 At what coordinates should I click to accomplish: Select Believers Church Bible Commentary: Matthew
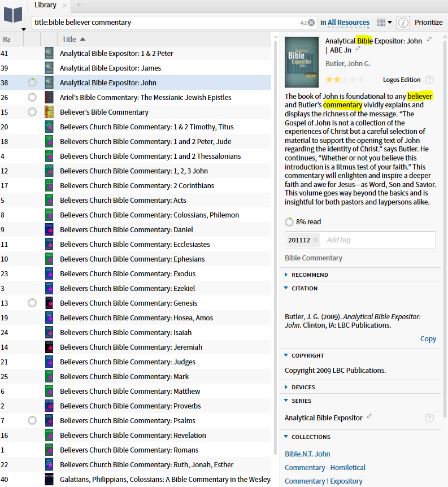click(136, 392)
